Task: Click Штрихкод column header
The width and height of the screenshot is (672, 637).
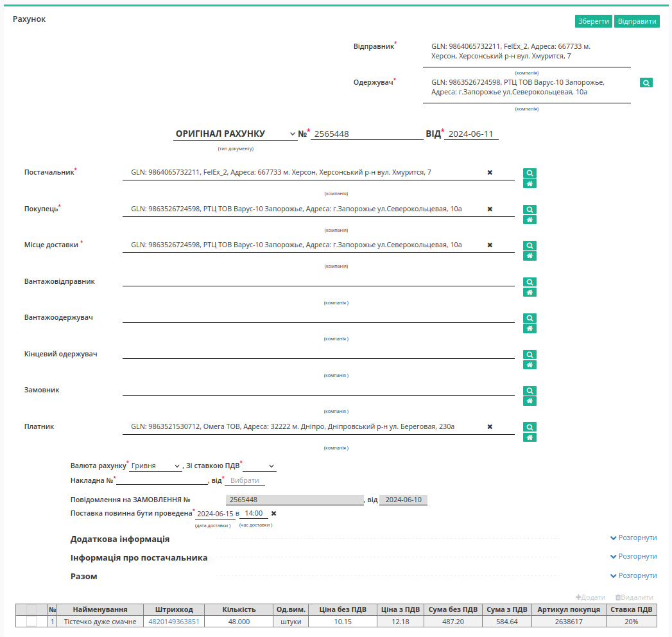Action: coord(174,609)
